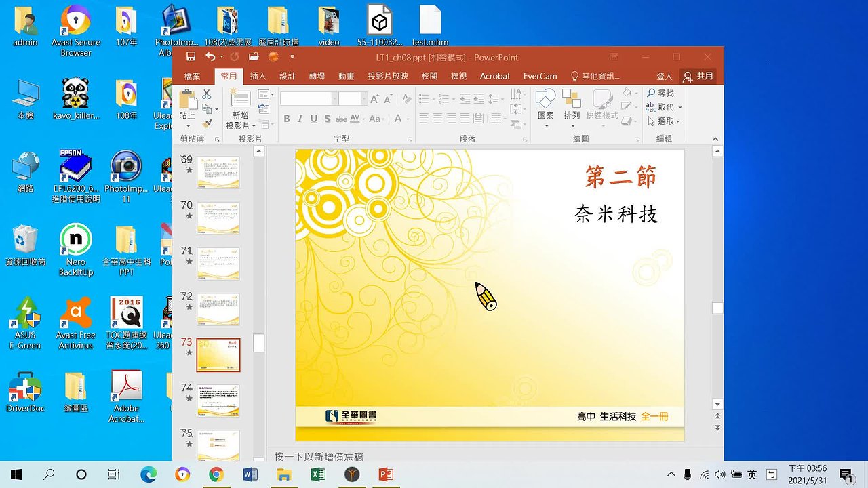The image size is (868, 488).
Task: Open Google Chrome from taskbar
Action: tap(216, 474)
